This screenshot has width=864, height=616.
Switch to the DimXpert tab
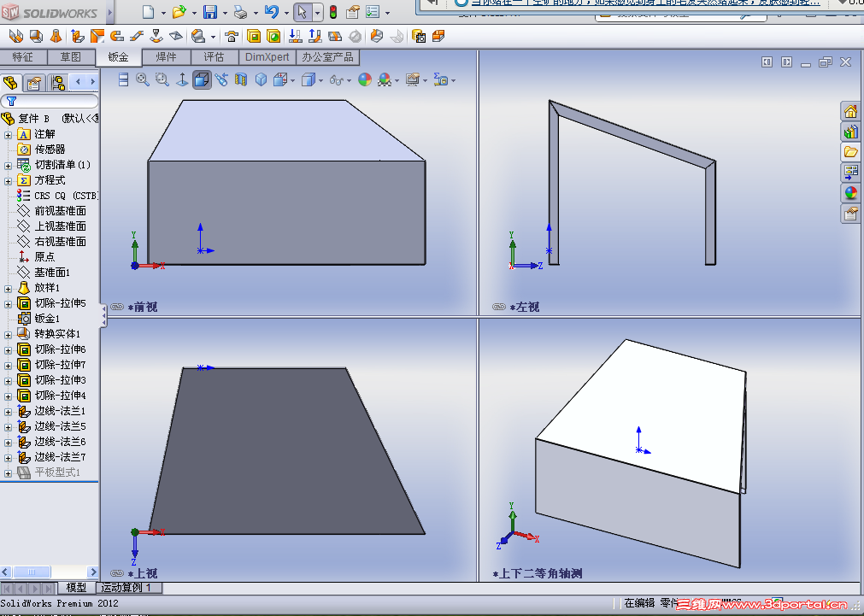pyautogui.click(x=267, y=57)
